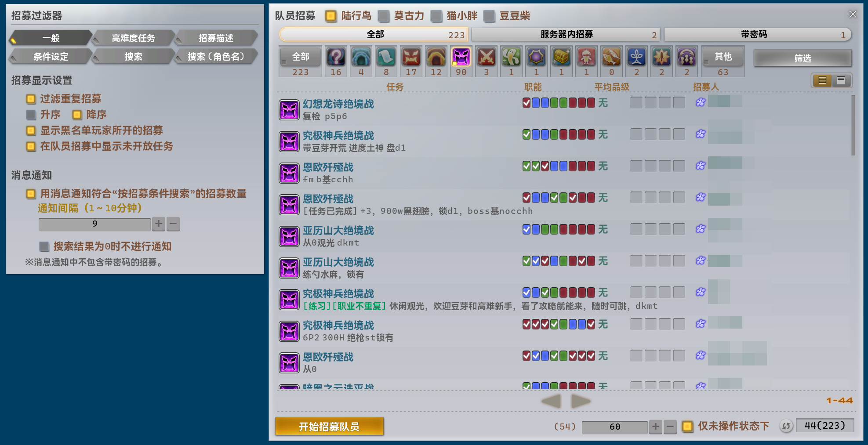
Task: Decrease the refresh value 60 with minus
Action: coord(670,426)
